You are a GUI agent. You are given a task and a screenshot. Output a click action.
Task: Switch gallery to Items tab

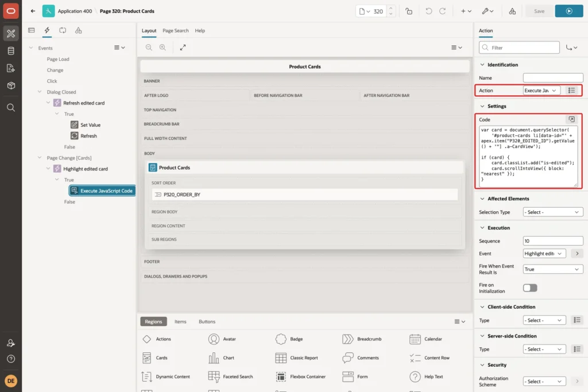pos(180,321)
